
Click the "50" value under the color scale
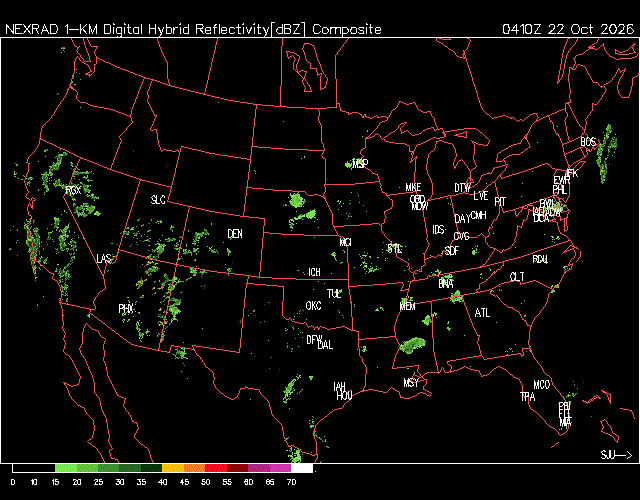(x=205, y=482)
